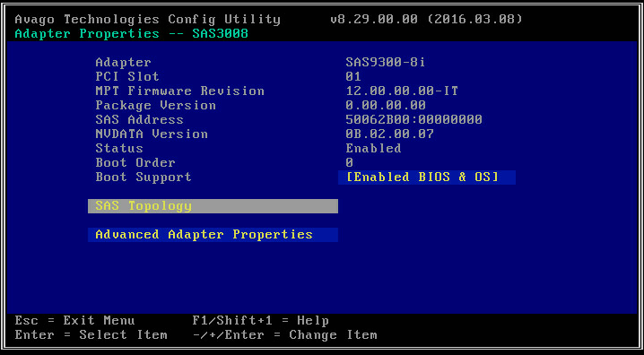
Task: Click the Esc = Exit Menu hint
Action: coord(74,321)
